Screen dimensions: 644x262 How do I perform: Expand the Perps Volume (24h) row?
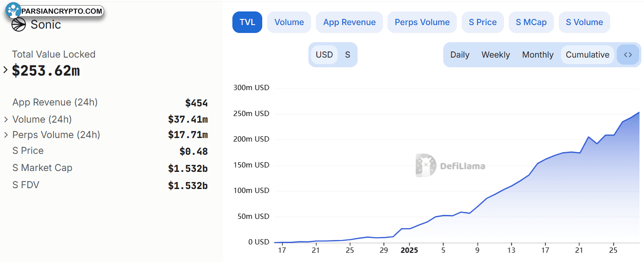(6, 135)
